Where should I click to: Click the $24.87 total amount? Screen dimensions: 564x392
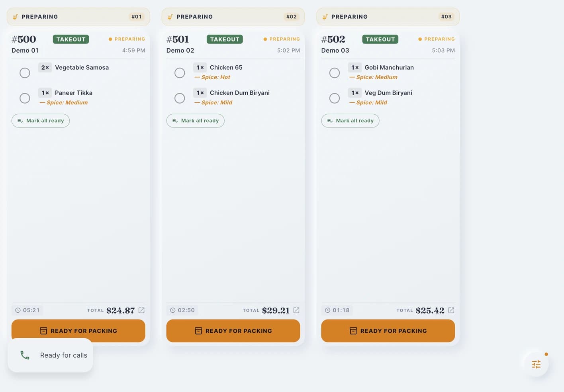(121, 311)
